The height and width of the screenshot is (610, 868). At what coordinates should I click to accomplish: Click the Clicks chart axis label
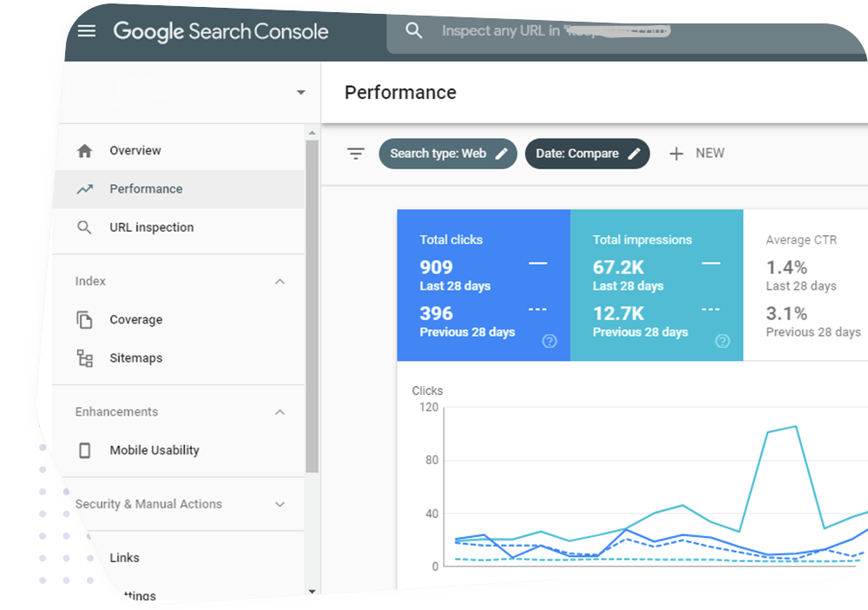427,390
